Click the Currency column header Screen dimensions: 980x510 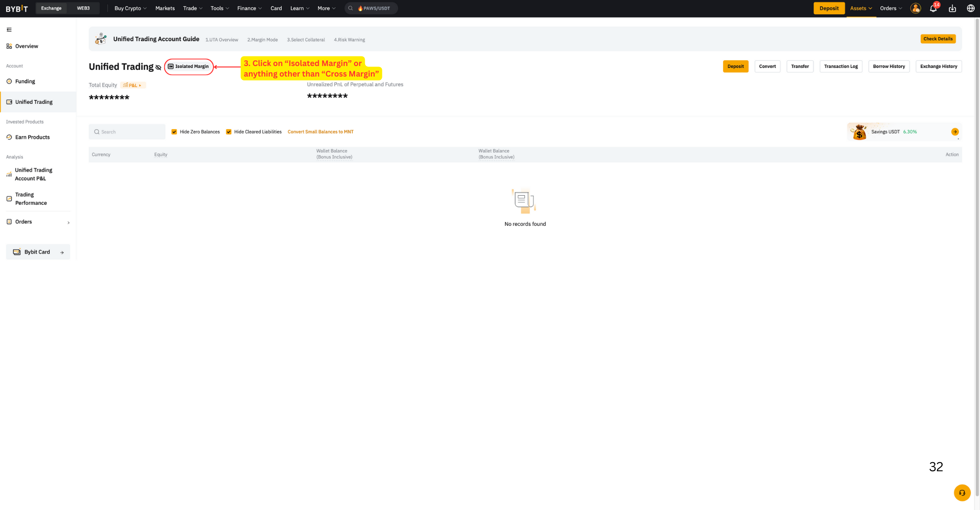[101, 155]
